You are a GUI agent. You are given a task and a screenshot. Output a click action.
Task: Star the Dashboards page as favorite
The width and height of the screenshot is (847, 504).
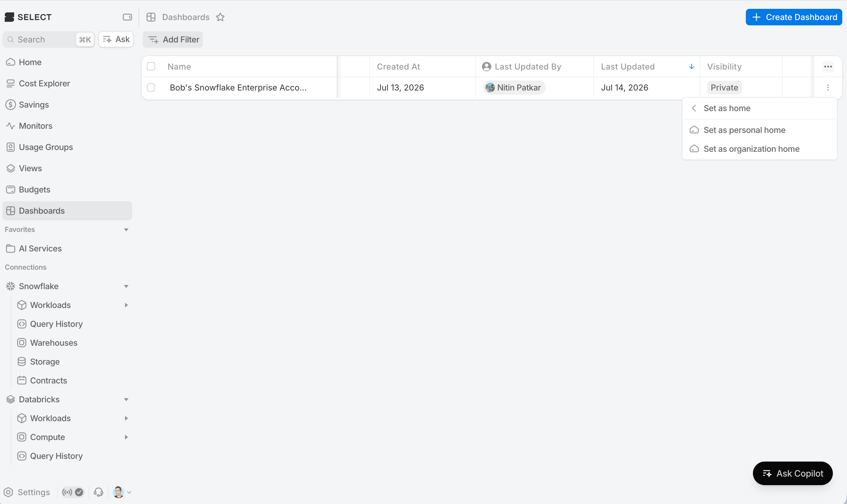[220, 17]
